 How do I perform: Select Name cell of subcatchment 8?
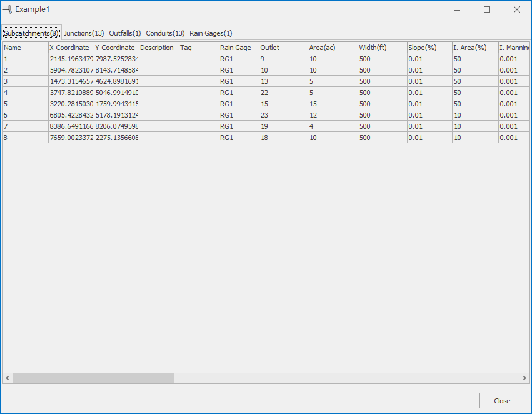point(26,137)
